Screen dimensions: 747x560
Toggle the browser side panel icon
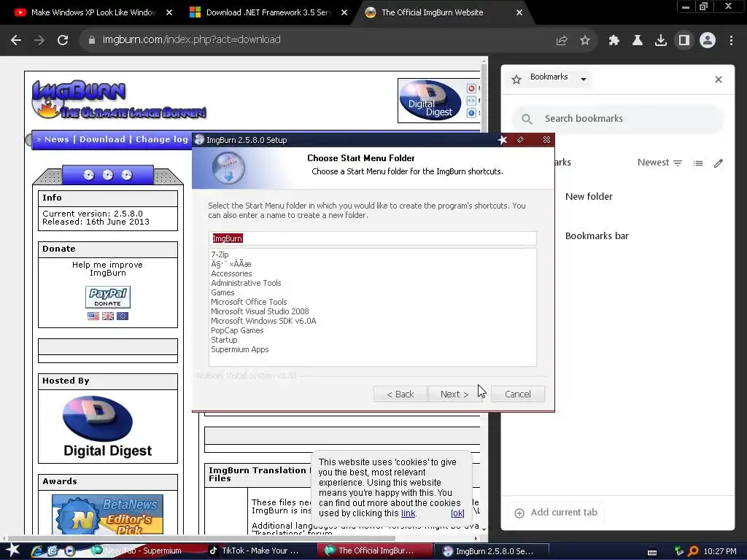pos(684,41)
